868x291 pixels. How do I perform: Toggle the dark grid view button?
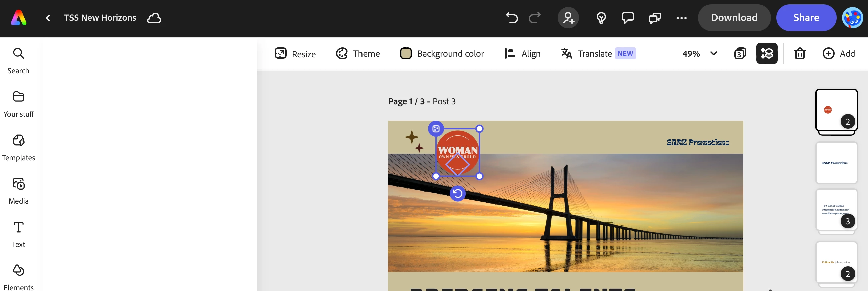point(767,53)
